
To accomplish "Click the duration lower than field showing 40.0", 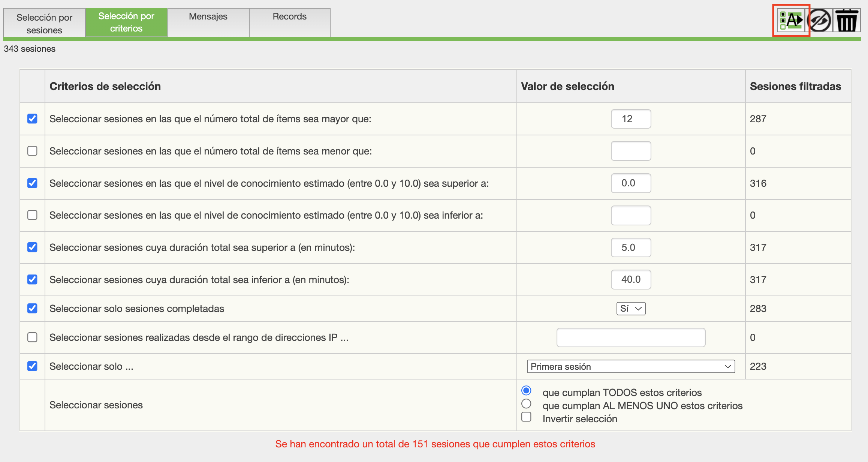I will (631, 279).
